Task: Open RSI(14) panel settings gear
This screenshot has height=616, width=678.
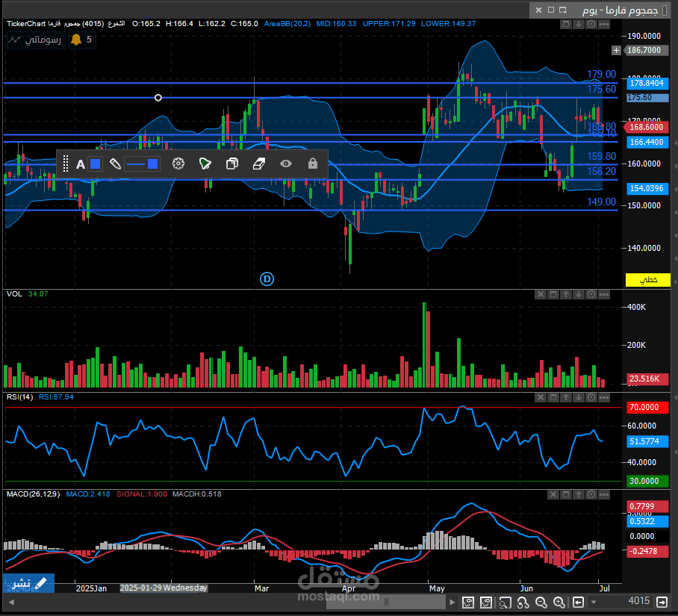Action: [591, 397]
